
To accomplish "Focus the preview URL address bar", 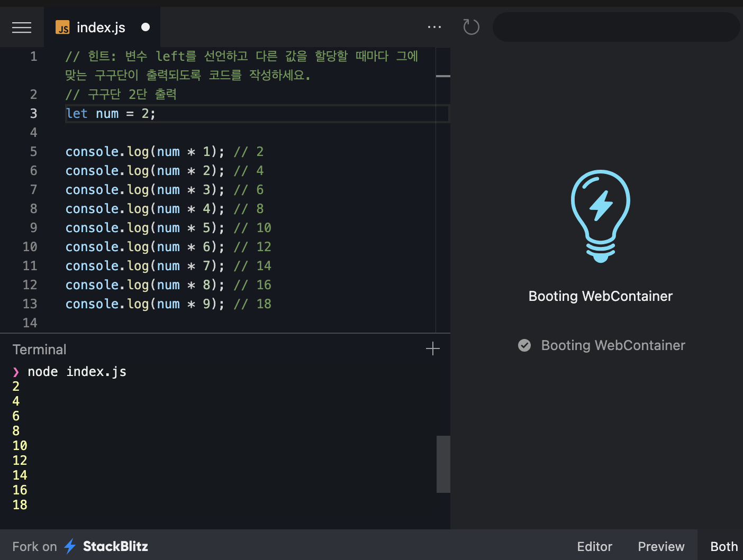I will [616, 27].
